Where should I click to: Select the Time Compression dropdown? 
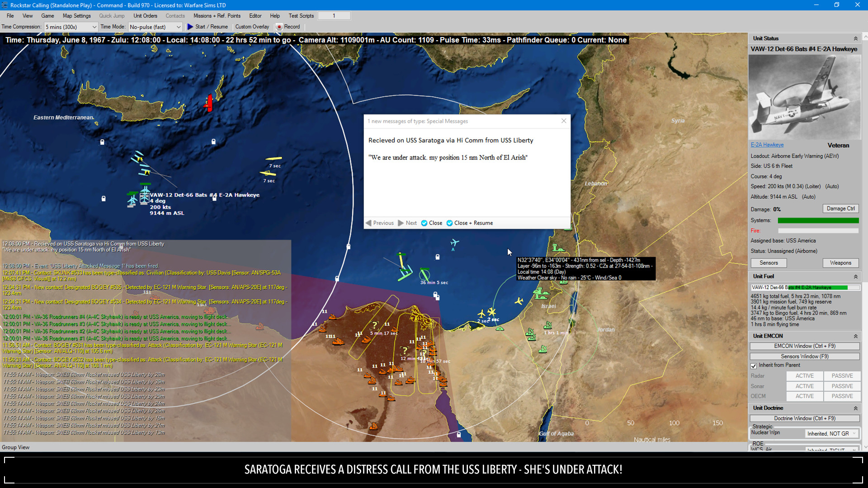[70, 26]
